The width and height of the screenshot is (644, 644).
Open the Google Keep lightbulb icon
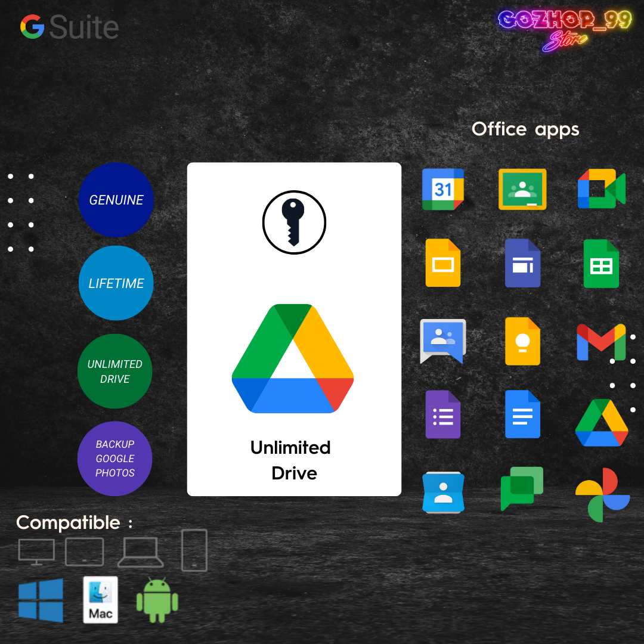pyautogui.click(x=522, y=341)
